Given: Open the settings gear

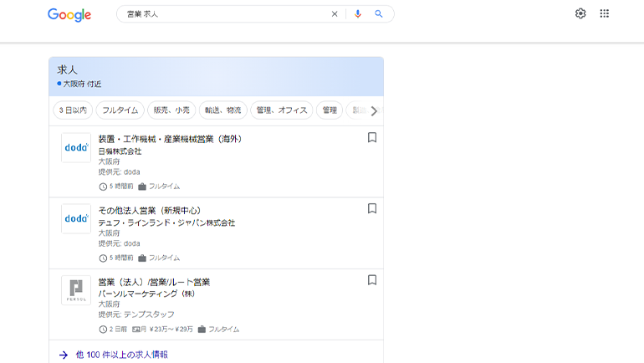Looking at the screenshot, I should 580,13.
